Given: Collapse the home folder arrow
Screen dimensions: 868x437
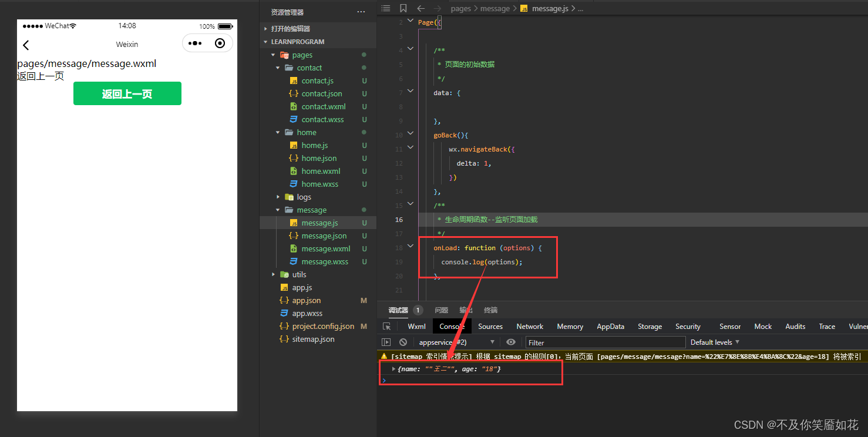Looking at the screenshot, I should tap(278, 133).
